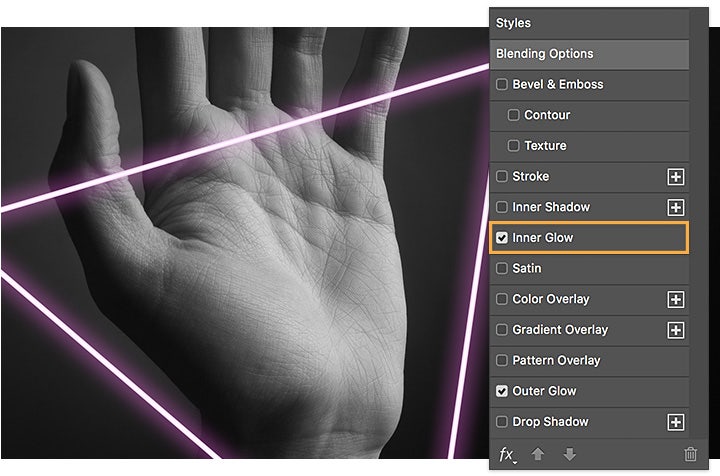Tick the Contour sub-option checkbox

click(514, 115)
